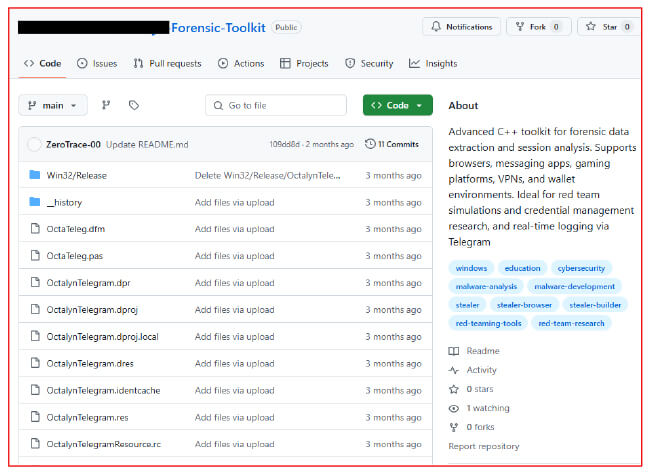
Task: Click file icon beside OctalynTelegramResource.rc
Action: (x=35, y=443)
